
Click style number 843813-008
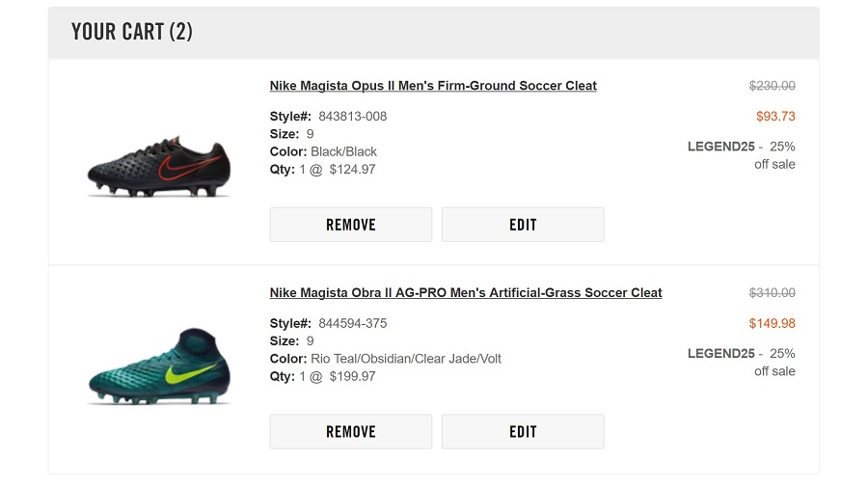352,117
